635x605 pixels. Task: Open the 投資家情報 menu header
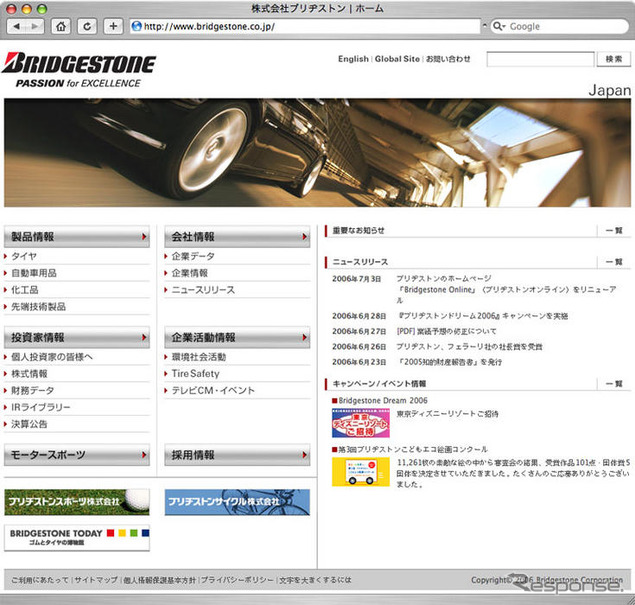[x=77, y=337]
